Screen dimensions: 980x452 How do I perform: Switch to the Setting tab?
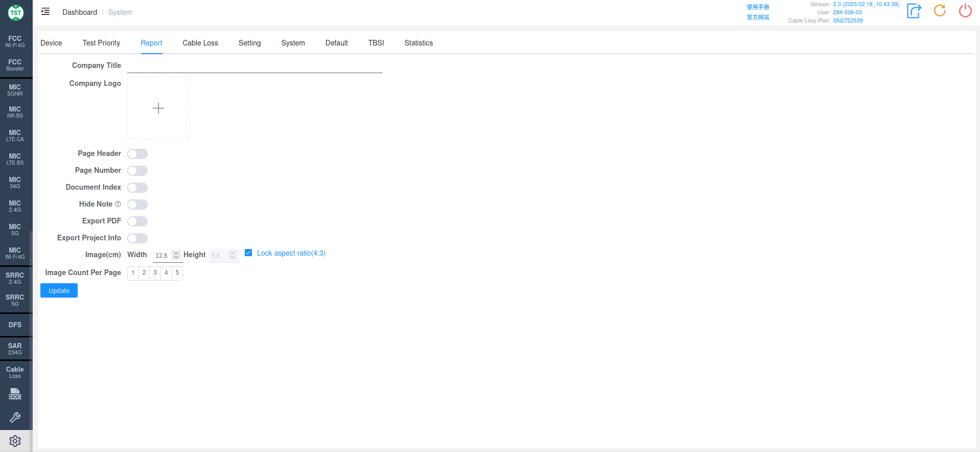[249, 43]
